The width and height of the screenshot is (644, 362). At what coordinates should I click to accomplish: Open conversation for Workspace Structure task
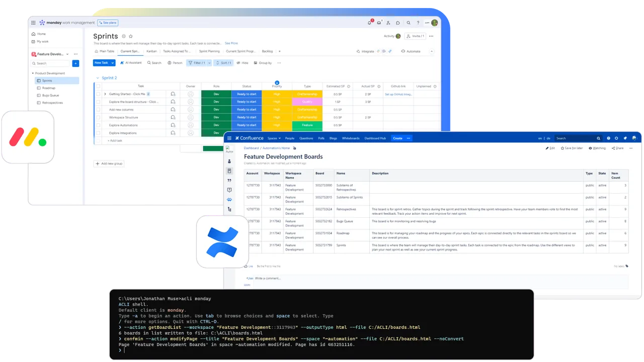(x=173, y=117)
